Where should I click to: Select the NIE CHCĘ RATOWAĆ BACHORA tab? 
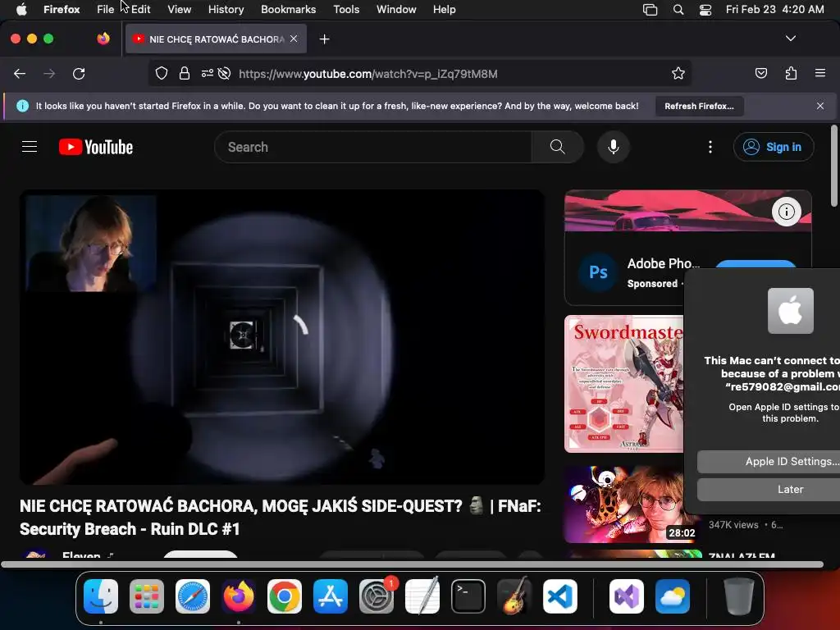point(216,39)
